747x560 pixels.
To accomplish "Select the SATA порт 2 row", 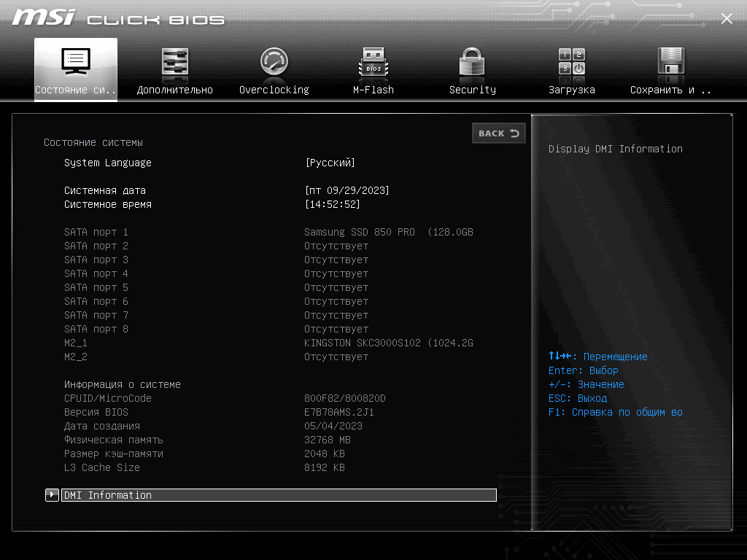I will (x=96, y=246).
